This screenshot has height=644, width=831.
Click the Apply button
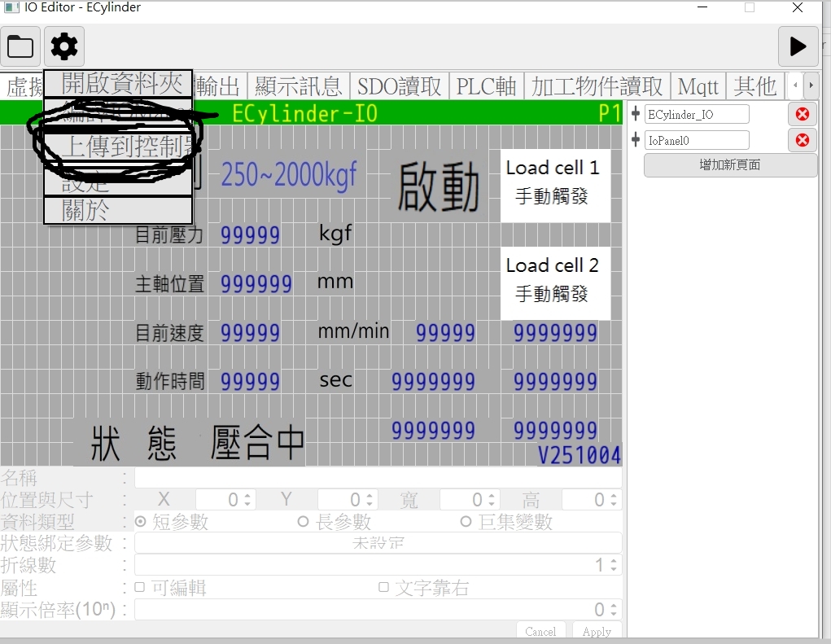(597, 632)
